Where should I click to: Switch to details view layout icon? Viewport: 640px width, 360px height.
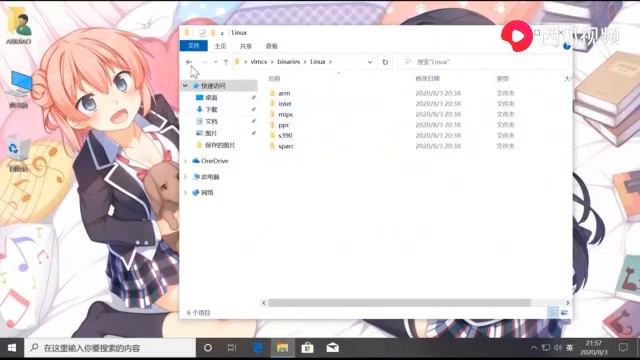[x=553, y=313]
